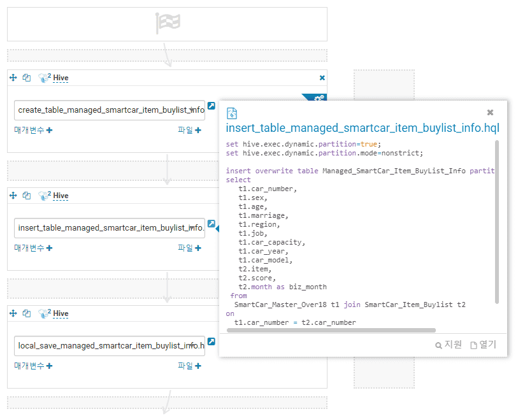Click the move handle on the first Hive action
The image size is (532, 416).
click(13, 78)
